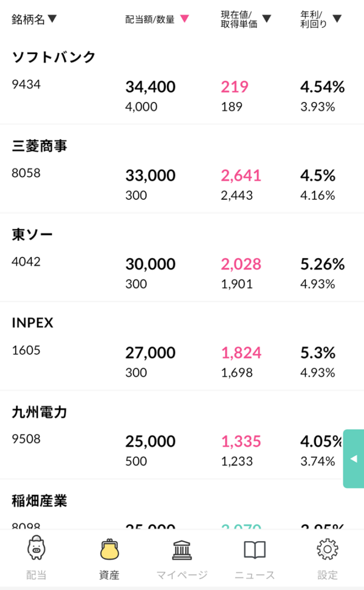Open the 稲畑産業 stock entry
This screenshot has height=590, width=364.
tap(182, 504)
